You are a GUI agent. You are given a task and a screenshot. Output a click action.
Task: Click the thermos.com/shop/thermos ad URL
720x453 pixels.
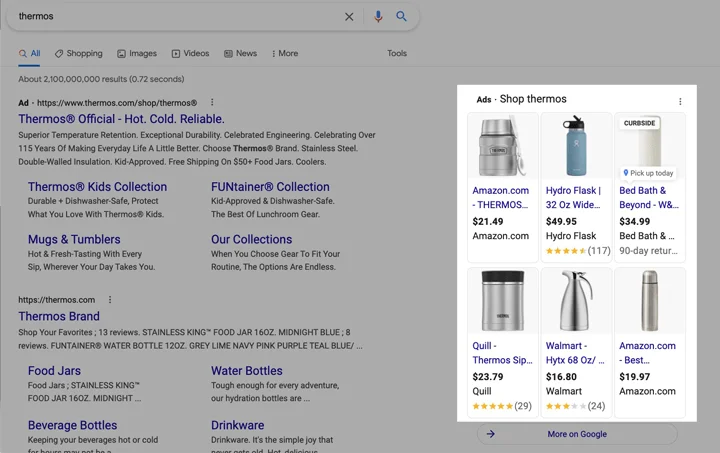click(117, 103)
